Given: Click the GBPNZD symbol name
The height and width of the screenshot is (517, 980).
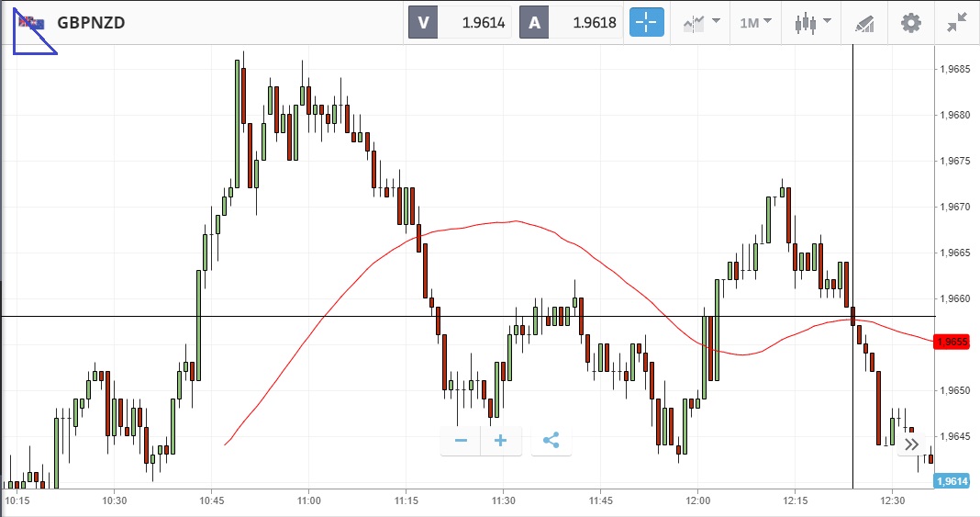Looking at the screenshot, I should pos(91,23).
